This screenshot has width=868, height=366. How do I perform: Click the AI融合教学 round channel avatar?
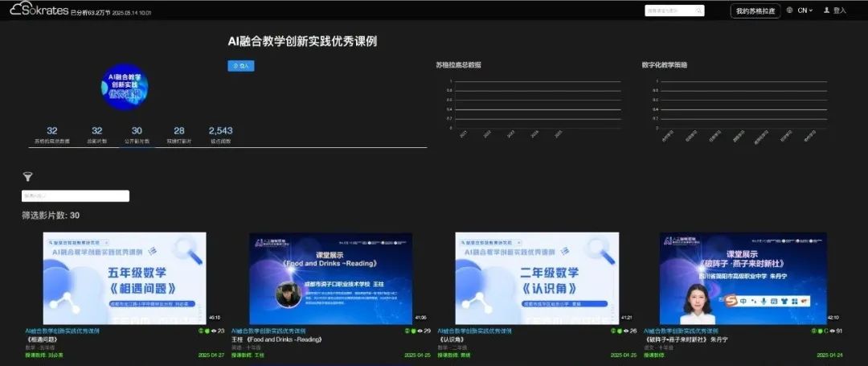125,87
